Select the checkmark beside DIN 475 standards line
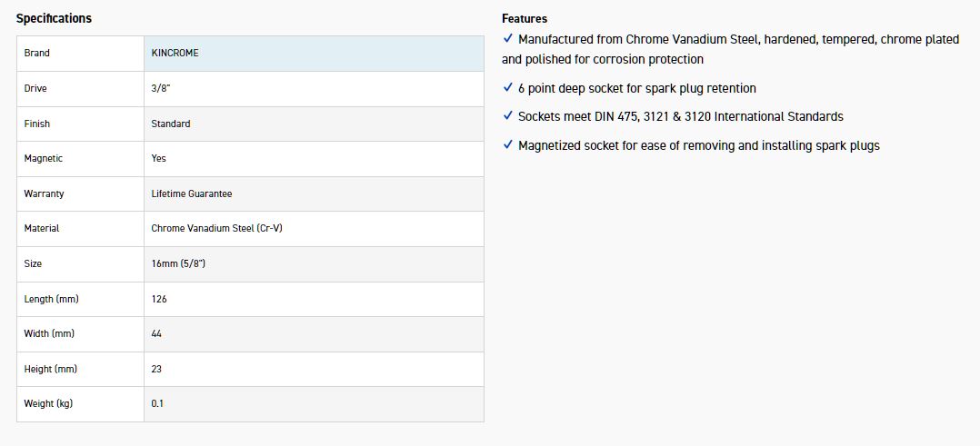Screen dimensions: 980x446 [507, 116]
